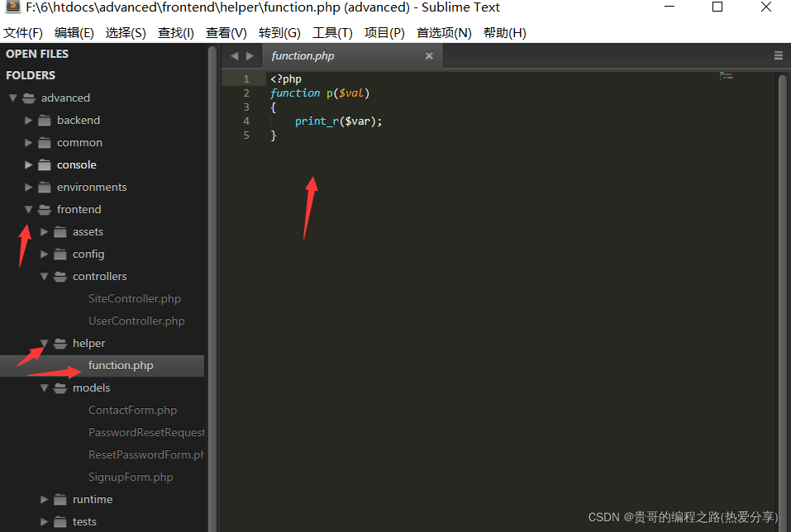Click the config folder icon

coord(60,254)
